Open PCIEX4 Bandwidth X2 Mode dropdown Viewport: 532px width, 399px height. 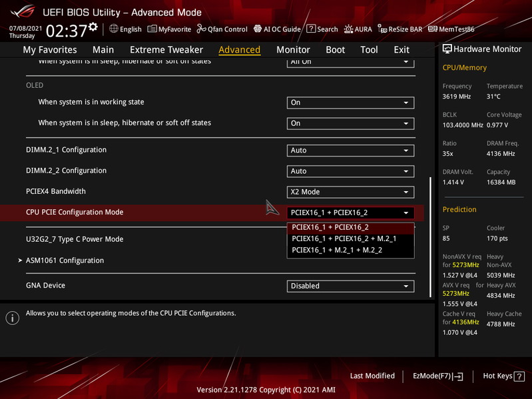tap(350, 192)
